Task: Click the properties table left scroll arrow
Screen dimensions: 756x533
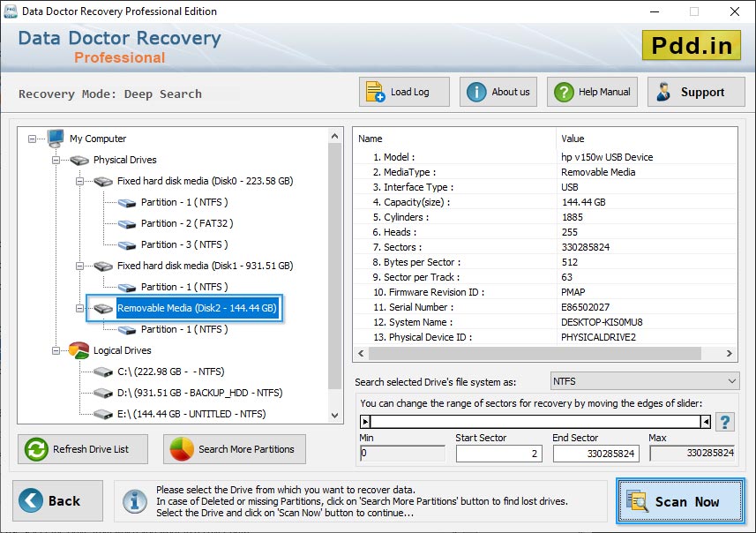Action: [x=361, y=354]
